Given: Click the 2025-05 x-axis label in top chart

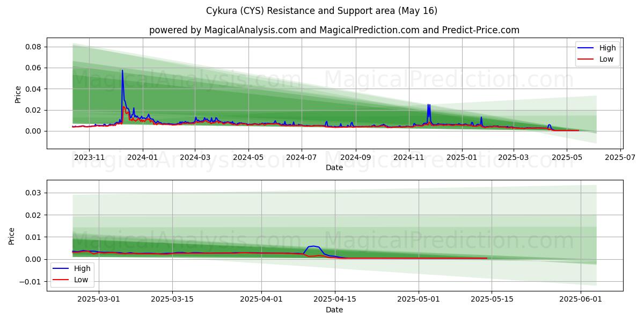Looking at the screenshot, I should 567,157.
